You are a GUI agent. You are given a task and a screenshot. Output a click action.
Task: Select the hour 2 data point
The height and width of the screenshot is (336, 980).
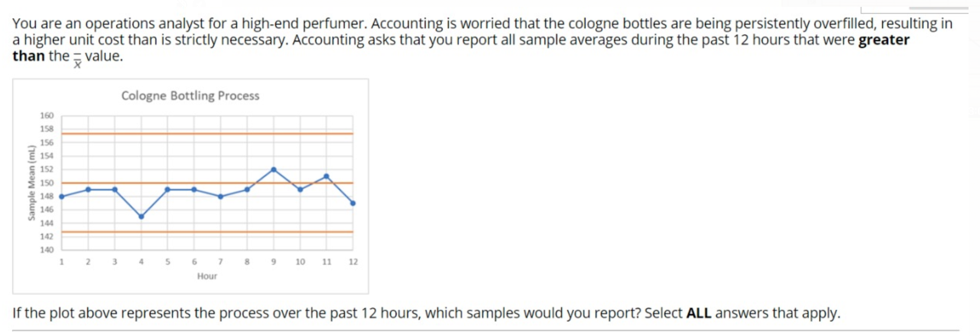pyautogui.click(x=88, y=189)
